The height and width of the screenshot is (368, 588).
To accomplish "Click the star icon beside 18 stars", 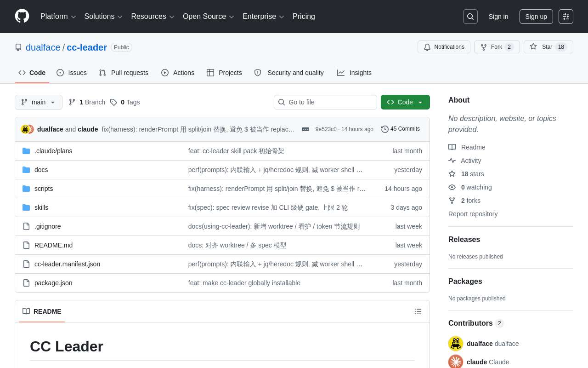I will point(452,174).
